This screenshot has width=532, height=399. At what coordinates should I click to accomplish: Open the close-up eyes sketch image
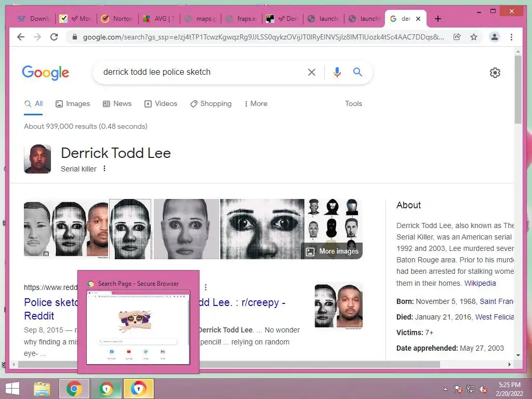262,229
